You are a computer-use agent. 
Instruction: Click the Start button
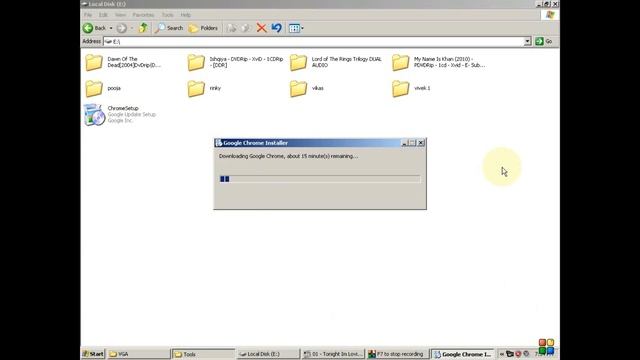(x=93, y=354)
